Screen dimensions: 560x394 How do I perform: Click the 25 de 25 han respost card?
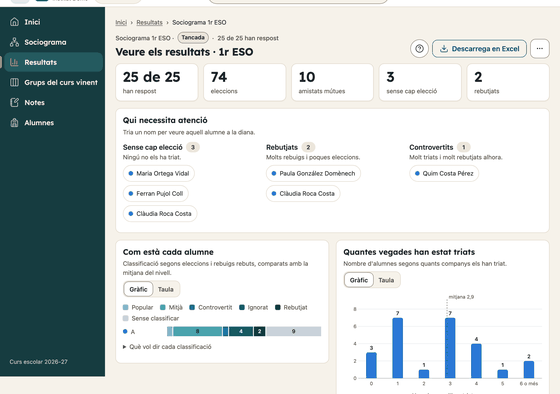157,83
